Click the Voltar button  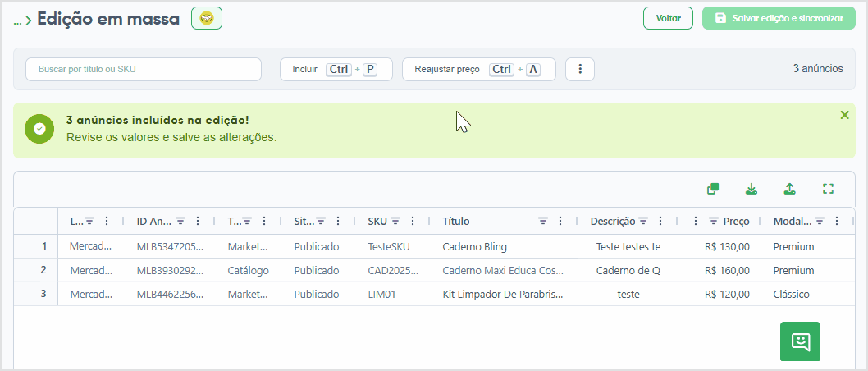pos(668,18)
